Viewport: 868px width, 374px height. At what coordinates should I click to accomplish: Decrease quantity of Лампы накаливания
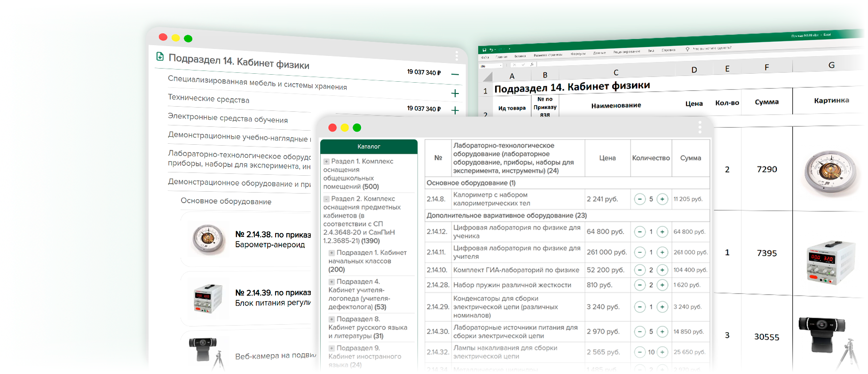point(639,352)
